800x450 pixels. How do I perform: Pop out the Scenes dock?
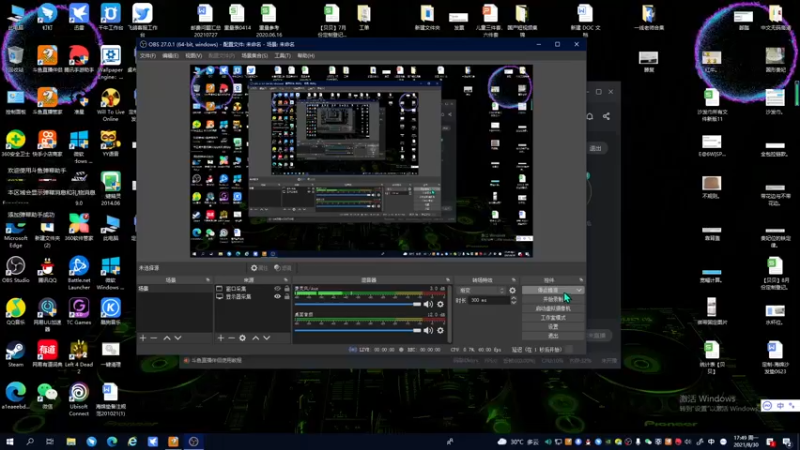click(x=208, y=280)
